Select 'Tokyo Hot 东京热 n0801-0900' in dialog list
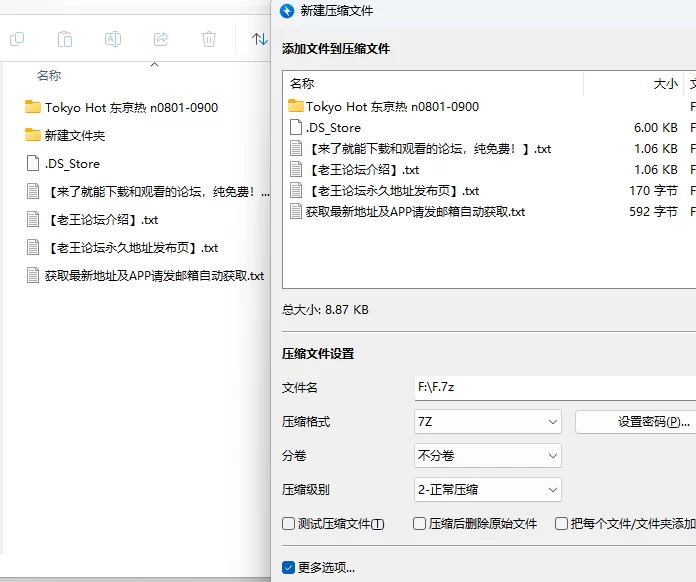696x582 pixels. click(x=392, y=107)
